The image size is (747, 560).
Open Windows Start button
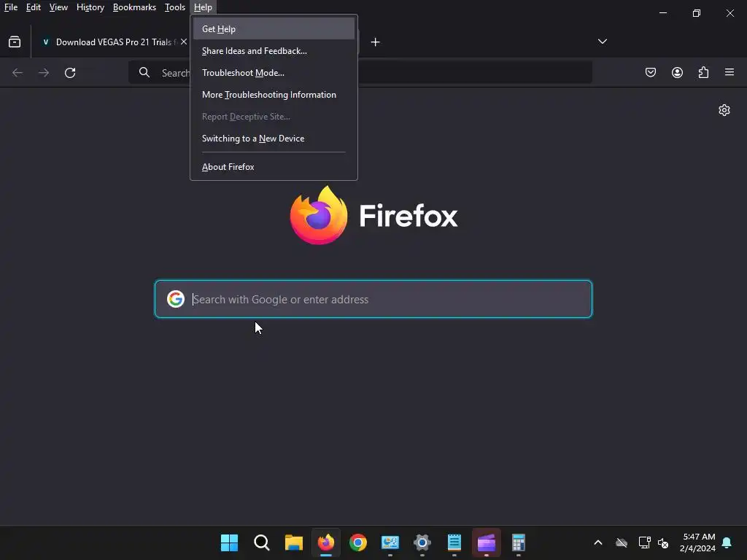tap(229, 542)
